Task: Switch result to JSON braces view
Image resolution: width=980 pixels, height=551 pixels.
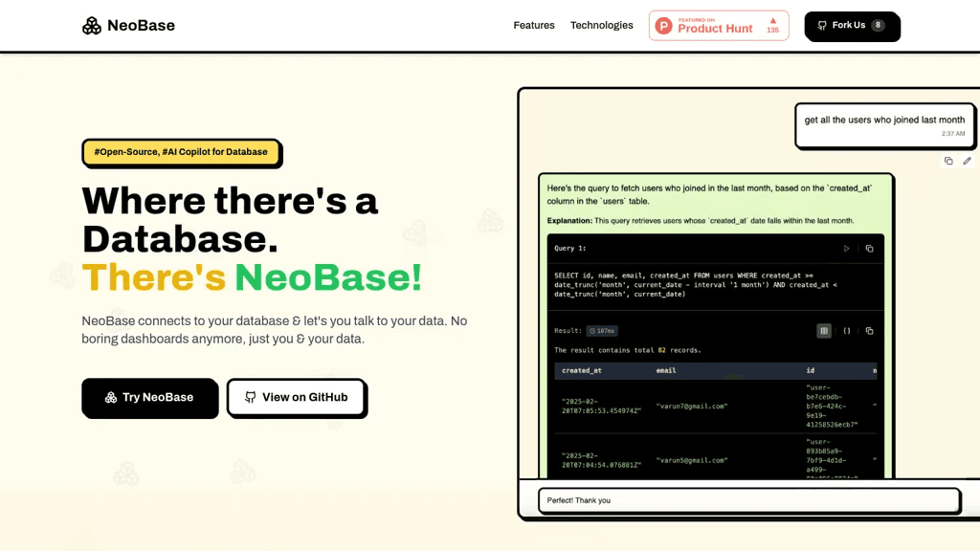Action: pos(847,330)
